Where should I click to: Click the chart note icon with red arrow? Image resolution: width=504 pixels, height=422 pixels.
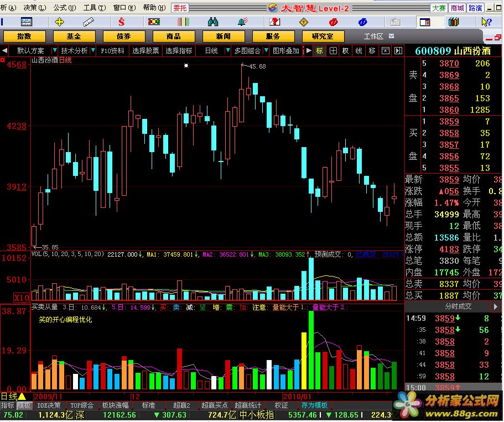[274, 22]
